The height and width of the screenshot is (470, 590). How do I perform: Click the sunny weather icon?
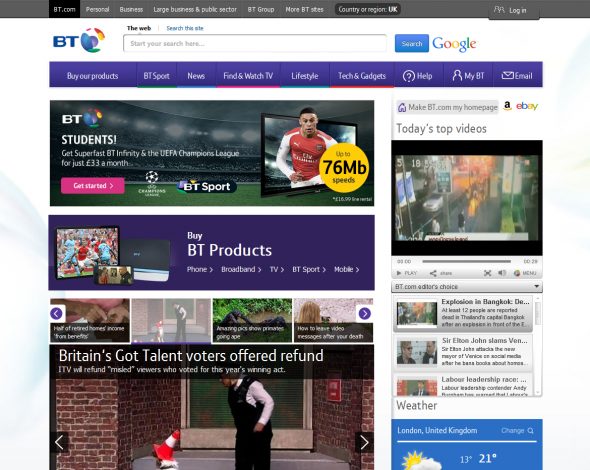click(420, 461)
